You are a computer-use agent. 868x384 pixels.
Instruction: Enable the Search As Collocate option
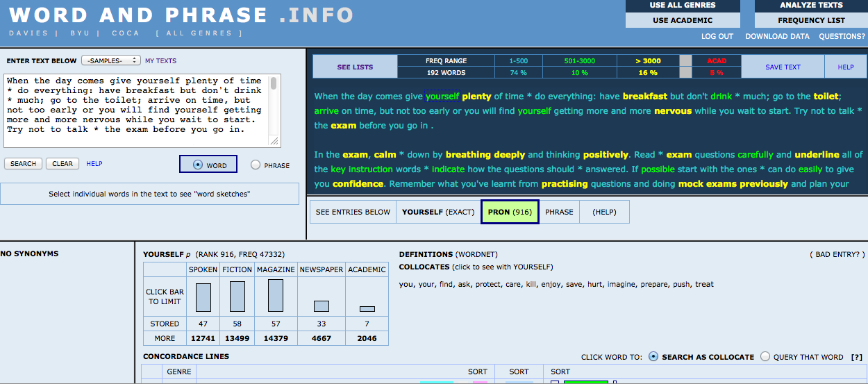[x=653, y=357]
